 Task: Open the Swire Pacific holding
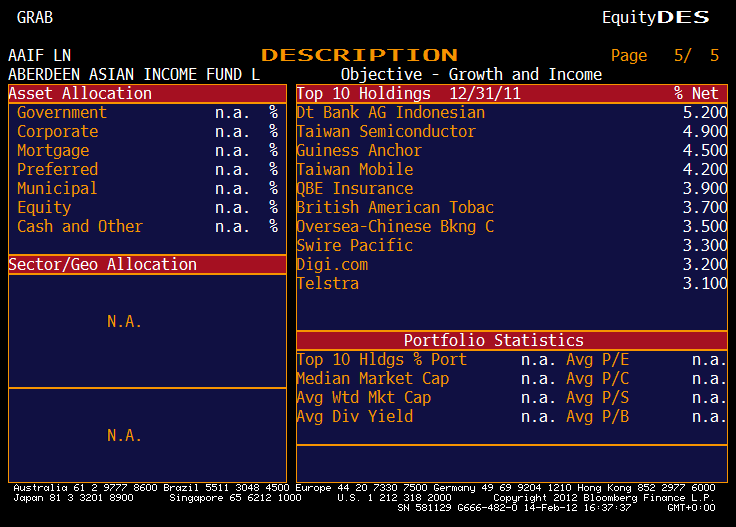pyautogui.click(x=355, y=246)
